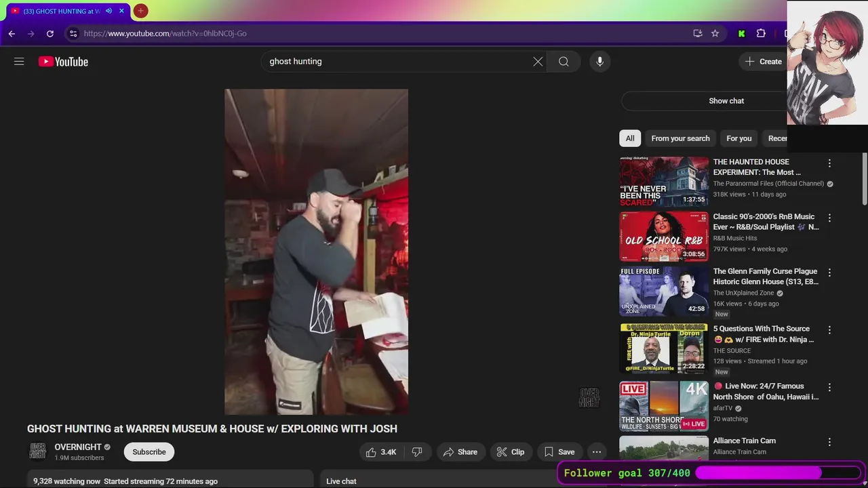Click the ghost hunting search field
This screenshot has width=868, height=488.
pos(397,62)
